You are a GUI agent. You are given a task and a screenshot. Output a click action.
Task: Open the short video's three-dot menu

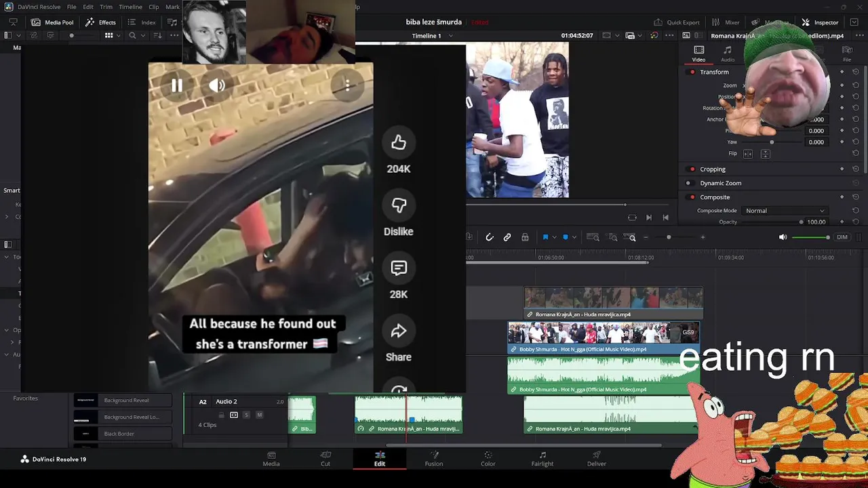(347, 85)
